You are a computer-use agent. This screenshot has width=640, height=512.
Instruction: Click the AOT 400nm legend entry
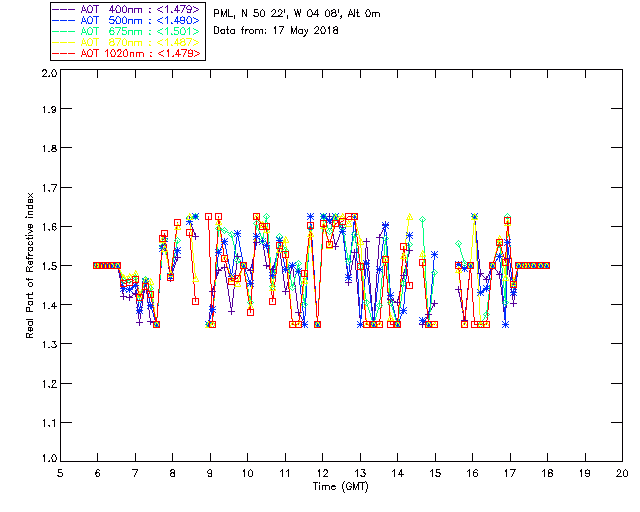(126, 9)
